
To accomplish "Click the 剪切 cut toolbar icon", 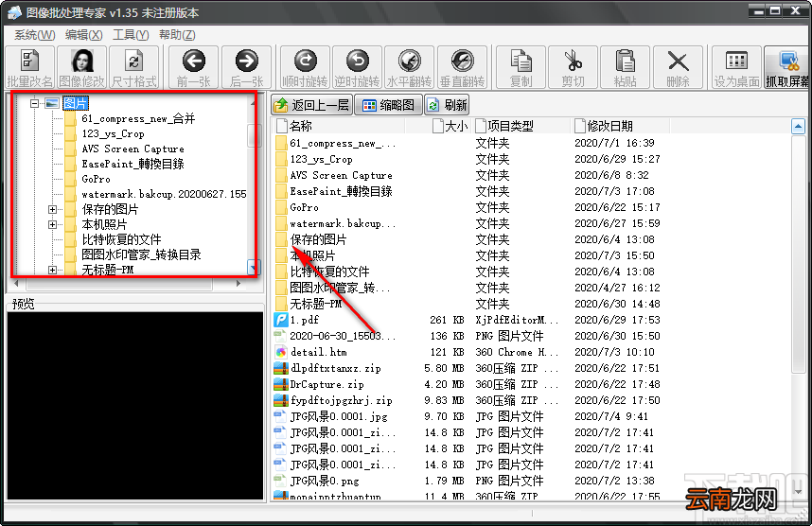I will [x=574, y=67].
